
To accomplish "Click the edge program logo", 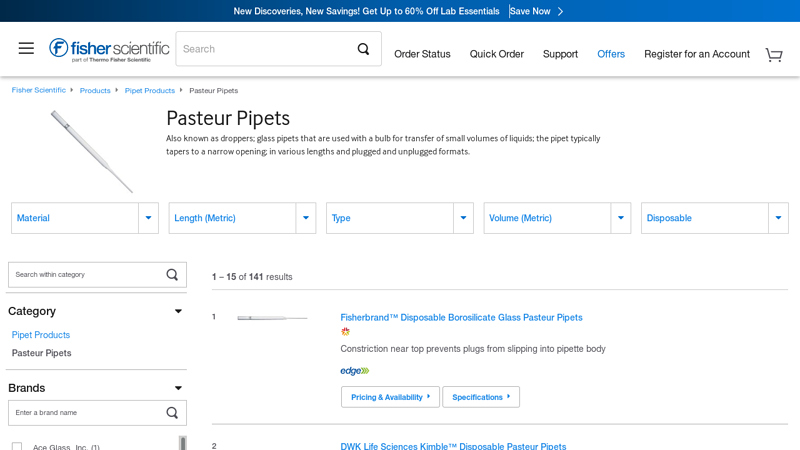I will click(354, 371).
